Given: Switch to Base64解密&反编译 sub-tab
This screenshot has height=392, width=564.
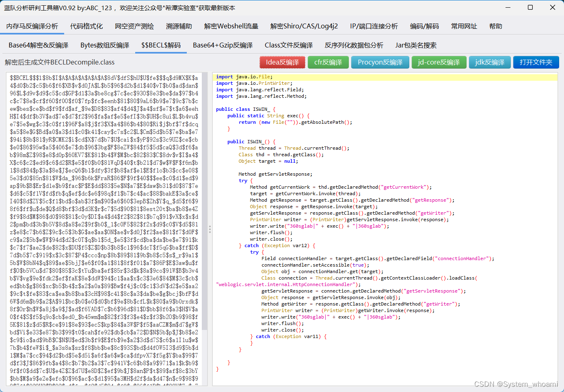Looking at the screenshot, I should coord(38,45).
